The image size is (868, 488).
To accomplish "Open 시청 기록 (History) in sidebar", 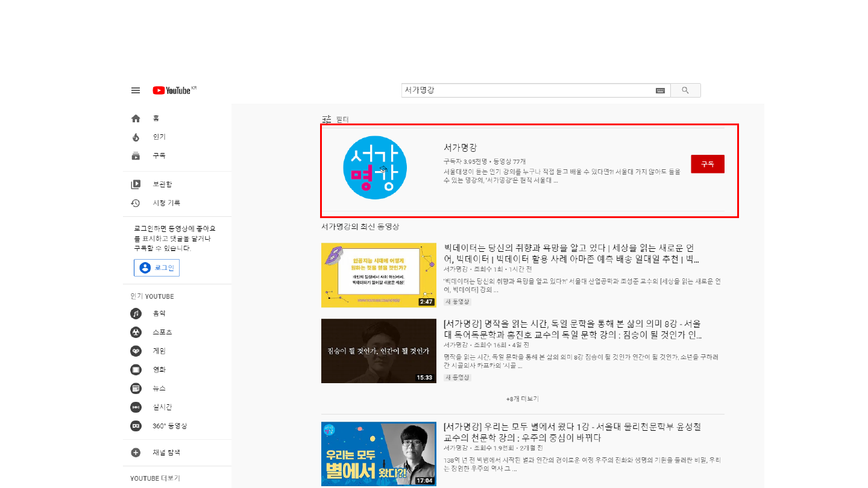I will coord(166,203).
